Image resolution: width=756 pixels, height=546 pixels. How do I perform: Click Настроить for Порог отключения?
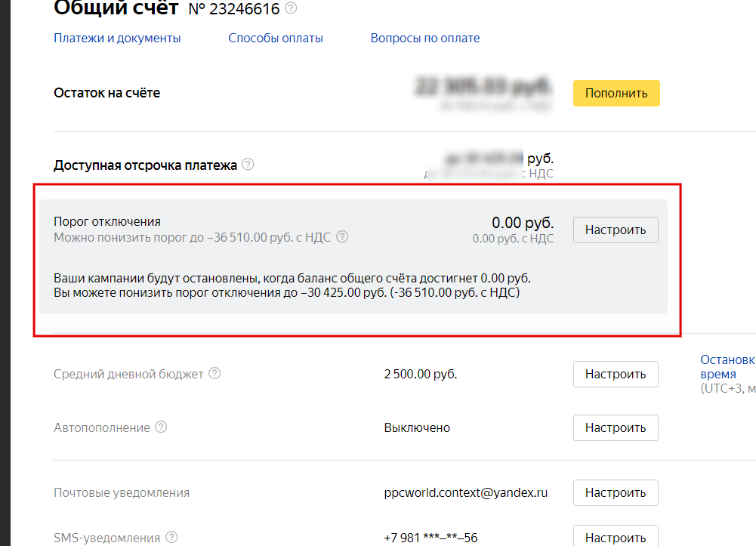pos(616,230)
